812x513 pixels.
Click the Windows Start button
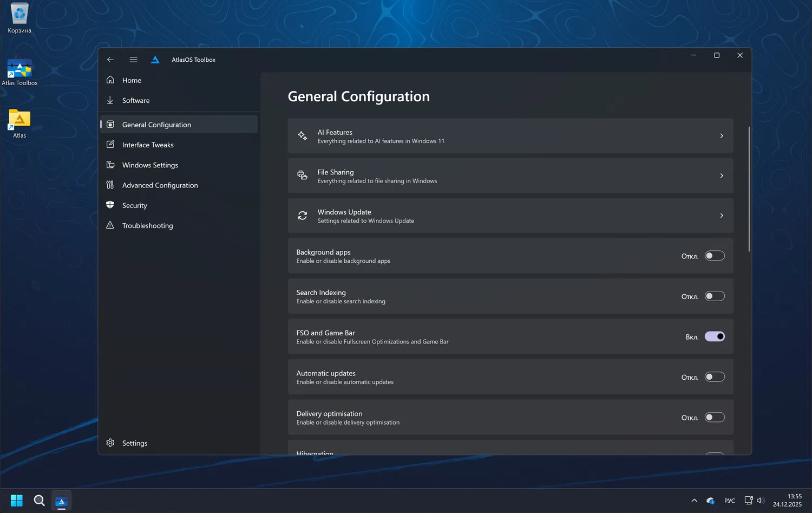(x=17, y=500)
